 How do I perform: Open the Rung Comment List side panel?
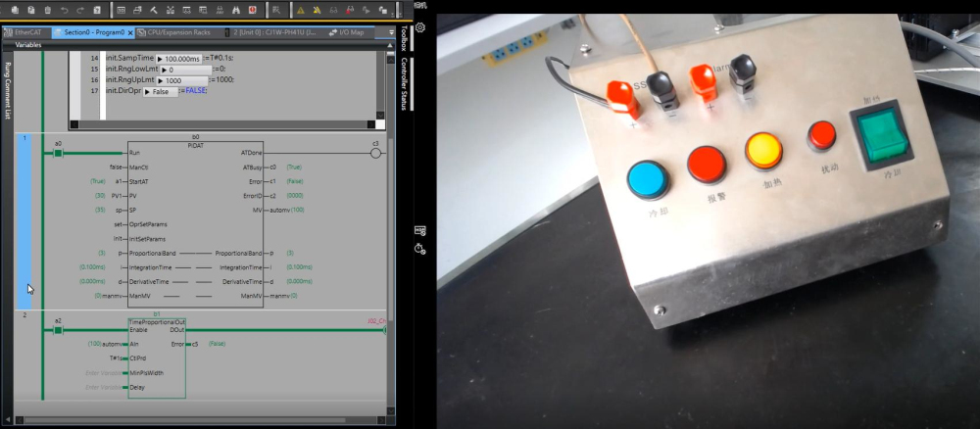[x=8, y=90]
